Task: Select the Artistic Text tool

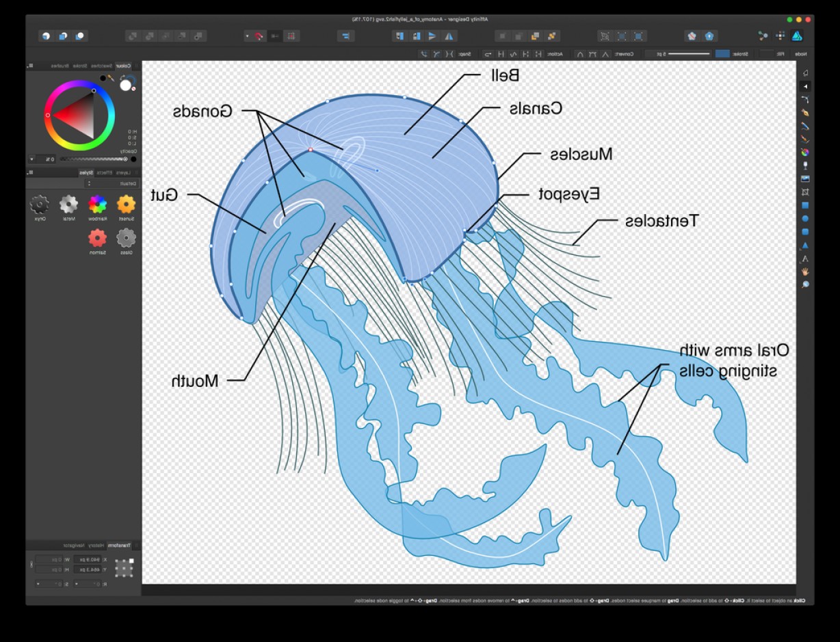Action: [805, 258]
